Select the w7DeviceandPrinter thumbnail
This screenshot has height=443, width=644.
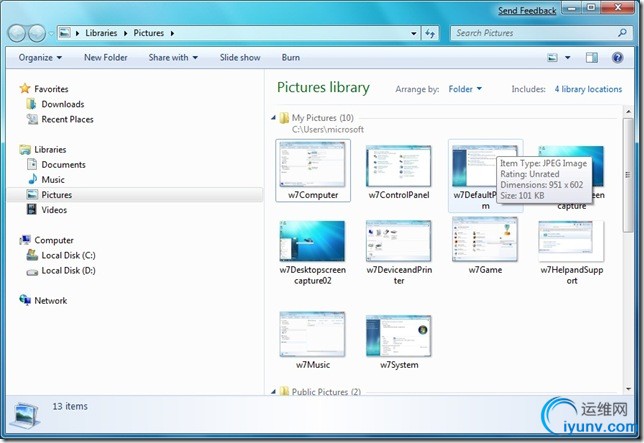(x=398, y=241)
